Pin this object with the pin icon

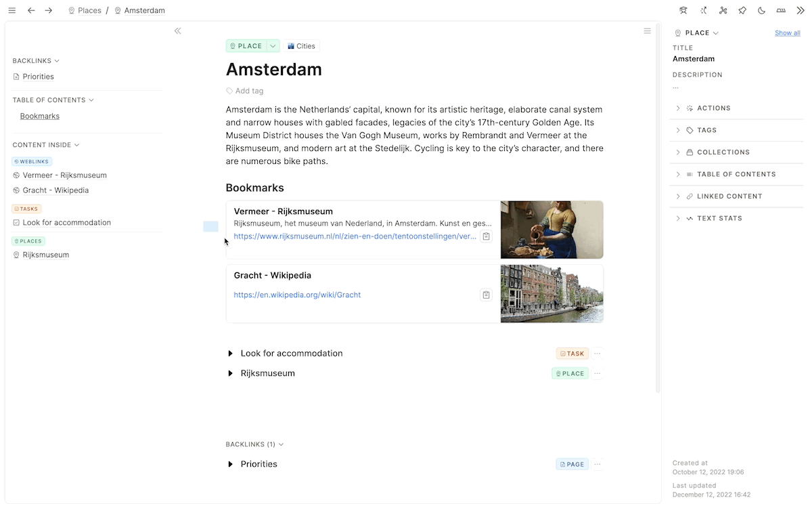742,11
